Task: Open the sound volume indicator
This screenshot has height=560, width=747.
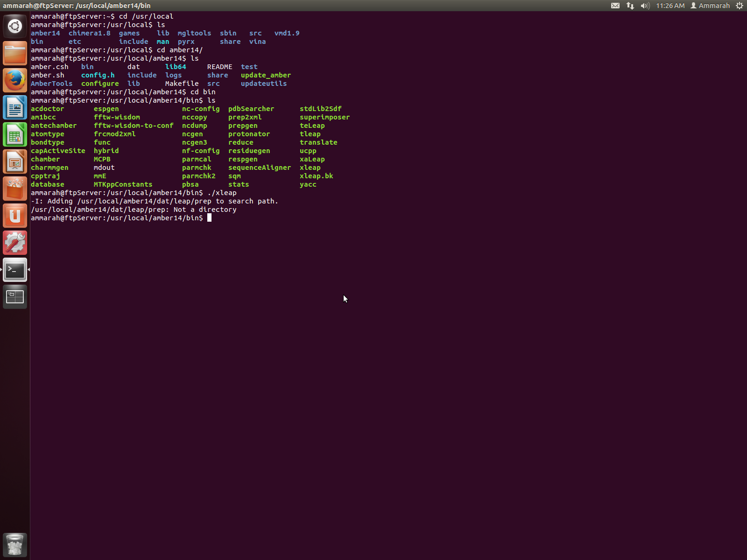Action: point(645,6)
